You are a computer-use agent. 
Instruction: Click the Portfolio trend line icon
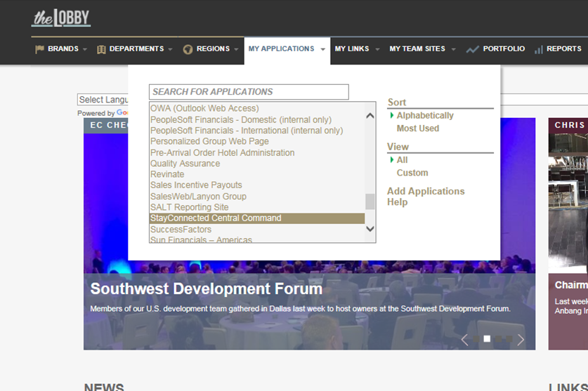472,49
